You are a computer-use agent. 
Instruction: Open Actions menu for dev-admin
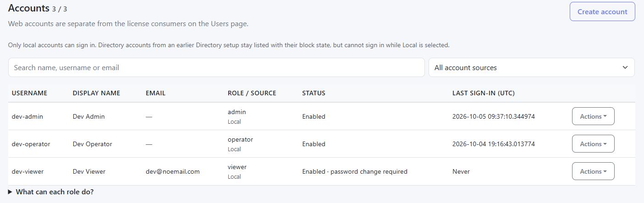click(593, 116)
